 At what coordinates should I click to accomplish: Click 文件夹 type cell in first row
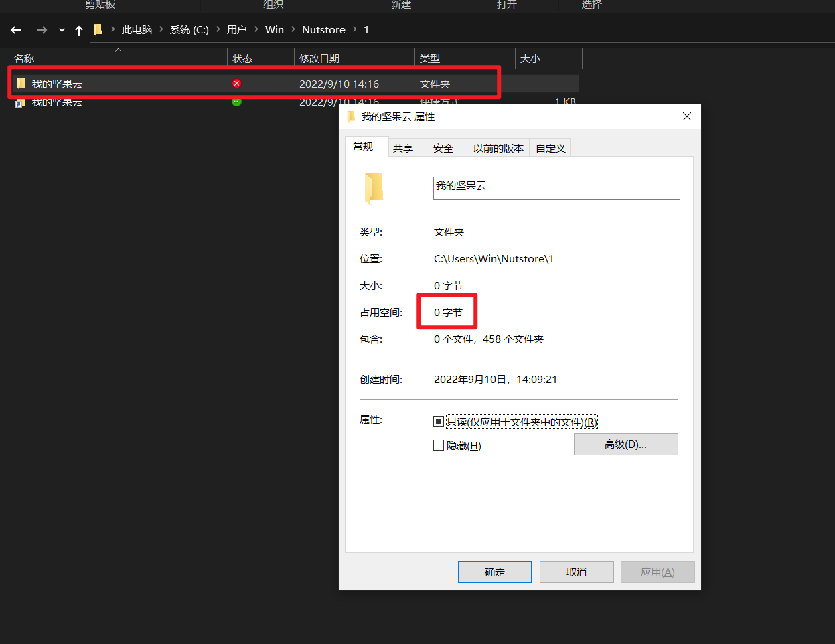pyautogui.click(x=435, y=84)
